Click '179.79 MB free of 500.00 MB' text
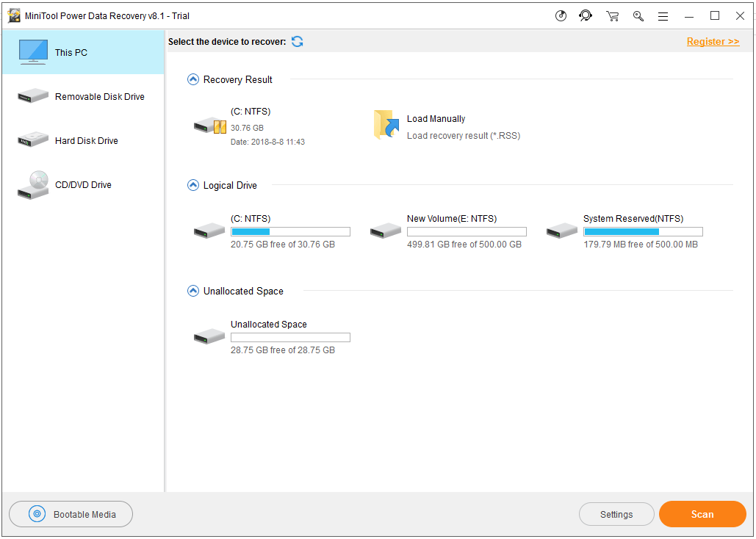This screenshot has width=756, height=539. 641,245
